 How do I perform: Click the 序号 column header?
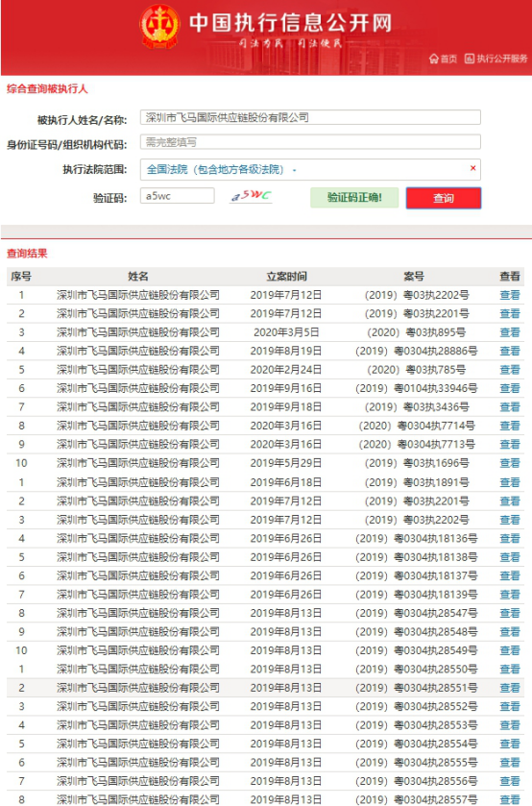point(21,277)
